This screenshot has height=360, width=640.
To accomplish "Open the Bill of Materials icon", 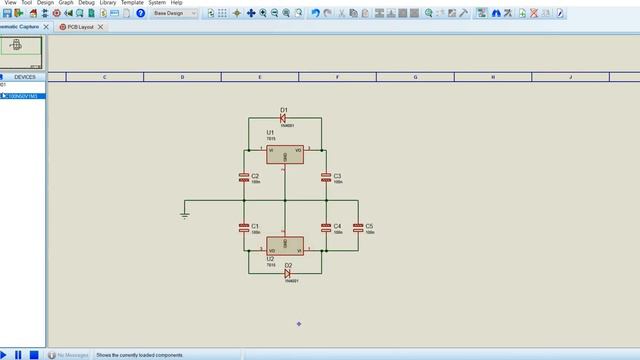I will [103, 13].
